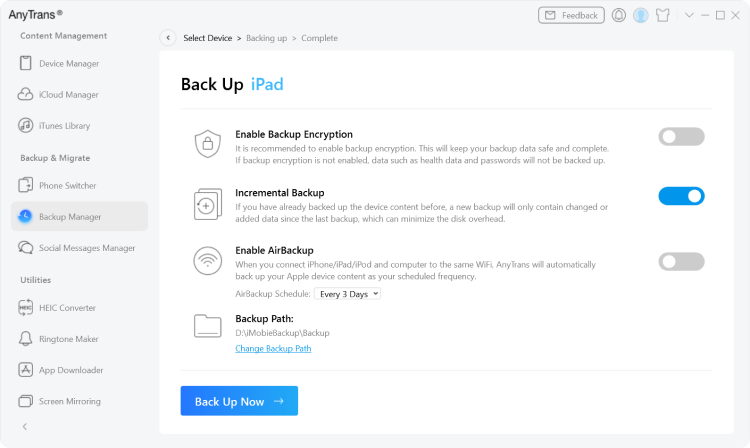The width and height of the screenshot is (750, 448).
Task: Launch the Ringtone Maker
Action: tap(70, 339)
